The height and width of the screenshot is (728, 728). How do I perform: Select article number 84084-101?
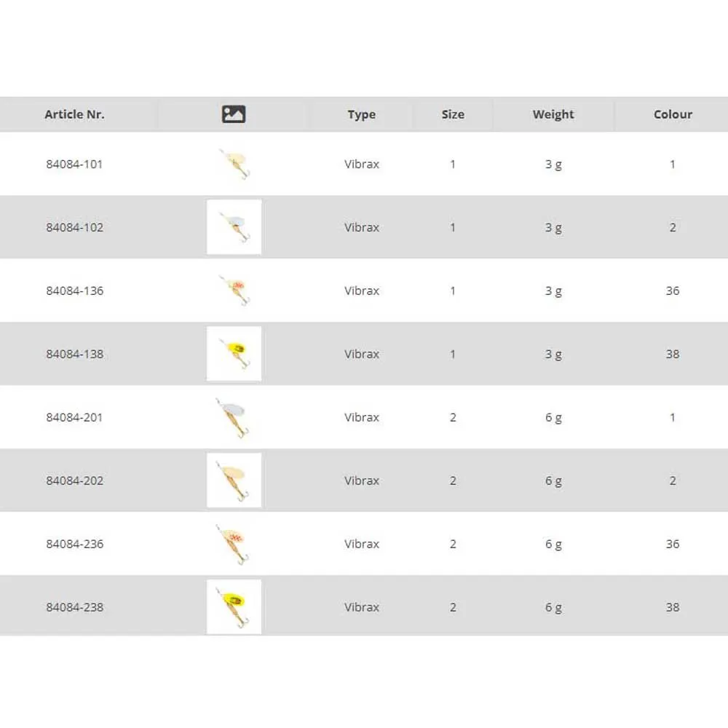click(74, 165)
